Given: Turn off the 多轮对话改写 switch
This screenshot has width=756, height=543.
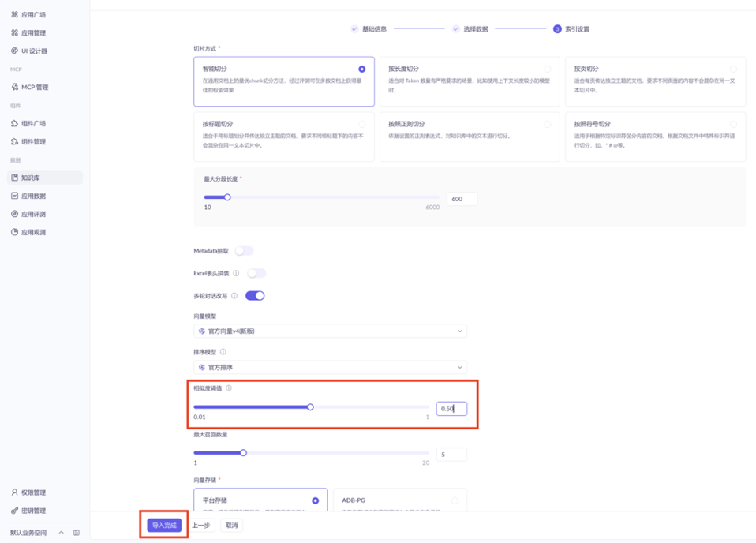Looking at the screenshot, I should pos(255,296).
